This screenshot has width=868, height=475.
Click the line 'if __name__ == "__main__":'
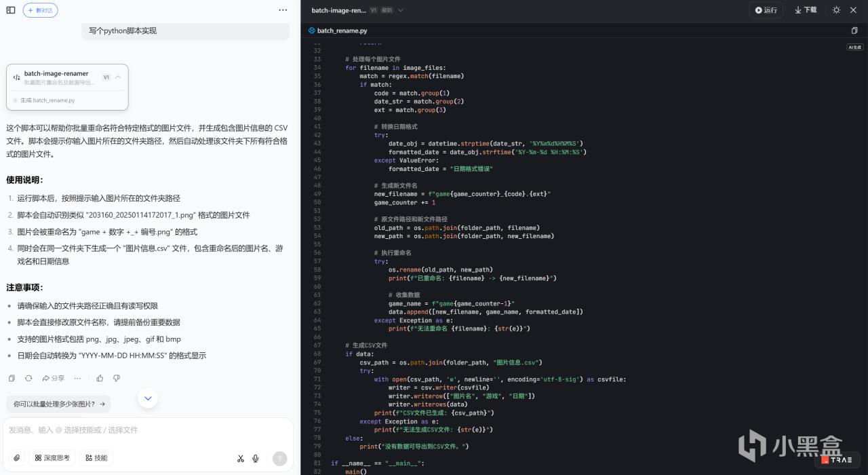point(378,463)
